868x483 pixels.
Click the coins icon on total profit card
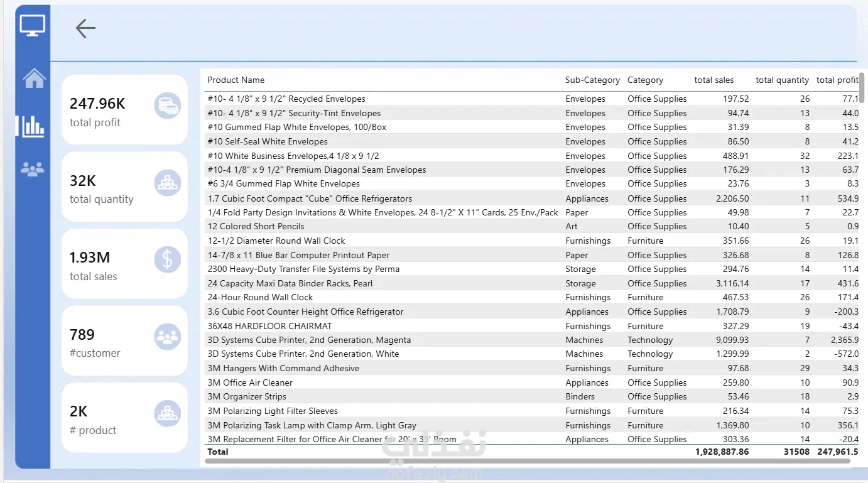point(167,106)
